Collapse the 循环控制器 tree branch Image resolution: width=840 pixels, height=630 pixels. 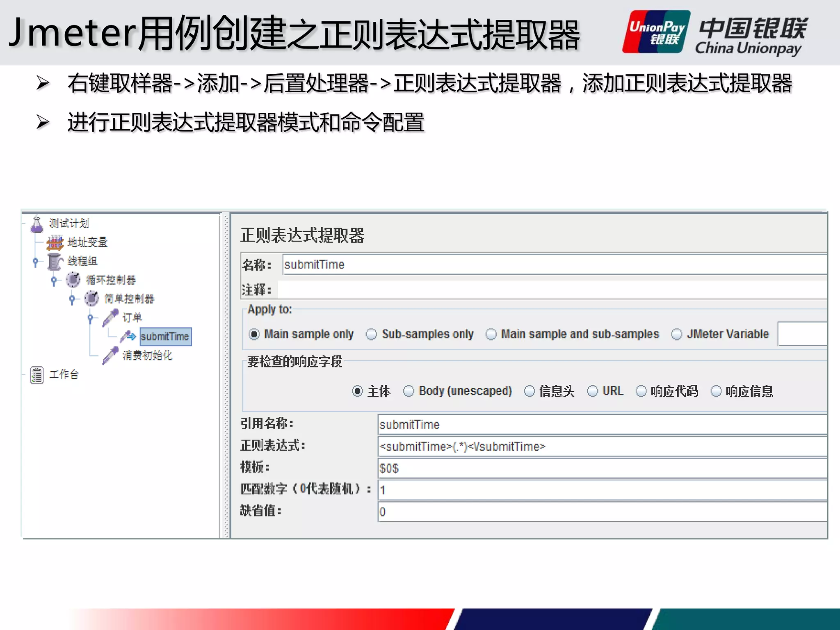click(54, 281)
